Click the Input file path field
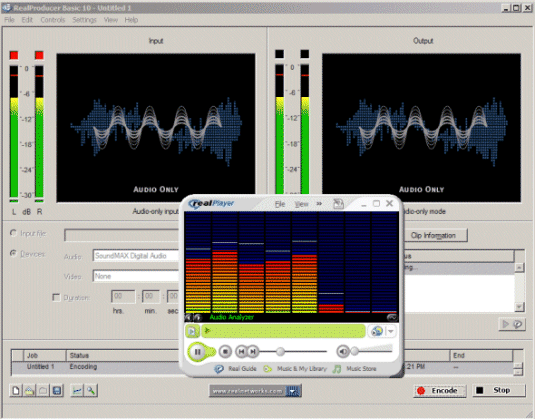535x419 pixels. tap(121, 235)
